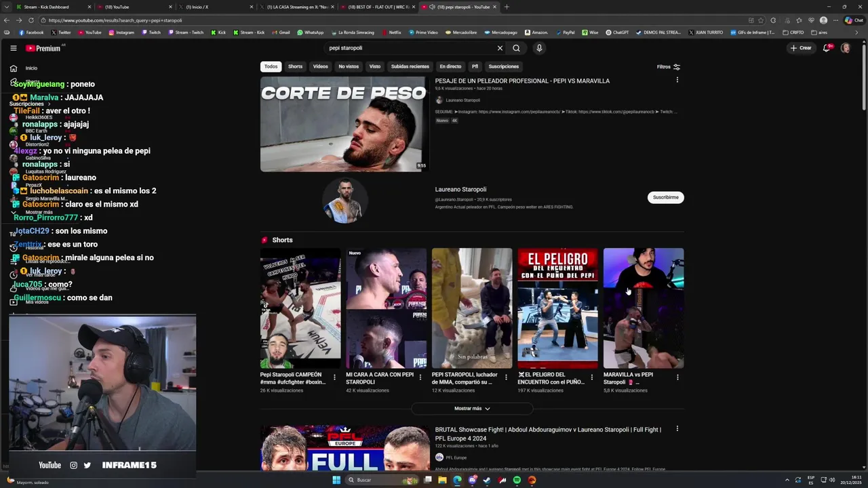Open Spotify from taskbar
The image size is (868, 488).
[517, 480]
